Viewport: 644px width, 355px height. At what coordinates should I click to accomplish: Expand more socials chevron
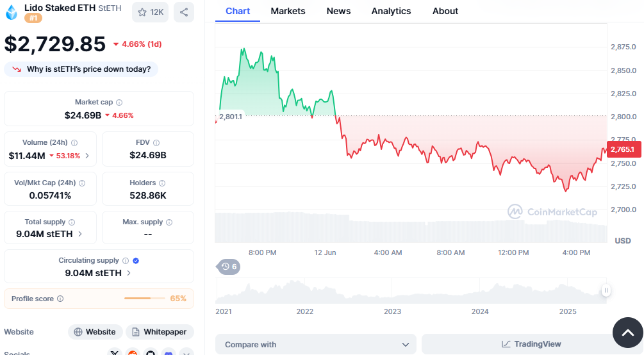coord(186,352)
